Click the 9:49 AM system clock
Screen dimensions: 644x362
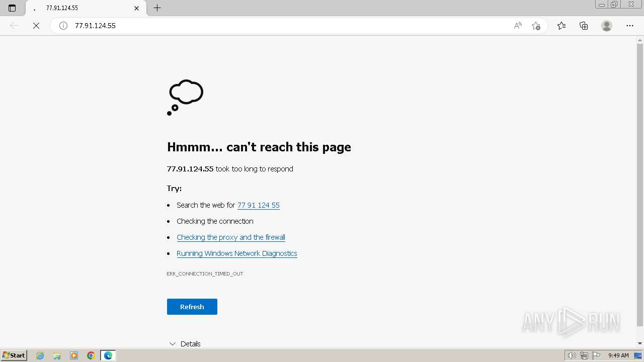coord(618,355)
